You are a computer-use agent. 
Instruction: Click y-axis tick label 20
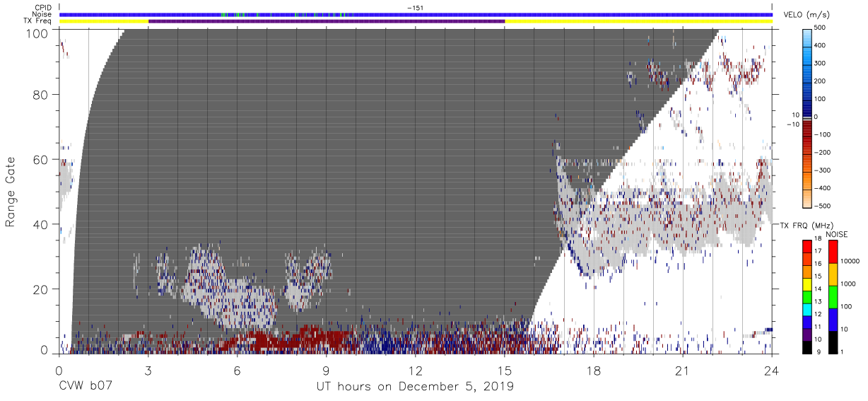[x=40, y=289]
